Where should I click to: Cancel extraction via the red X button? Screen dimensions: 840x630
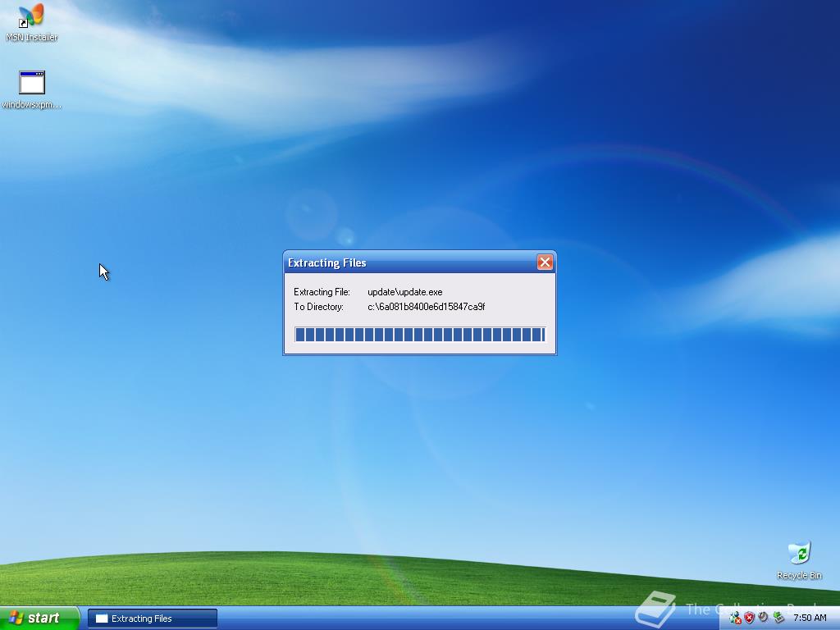click(545, 262)
